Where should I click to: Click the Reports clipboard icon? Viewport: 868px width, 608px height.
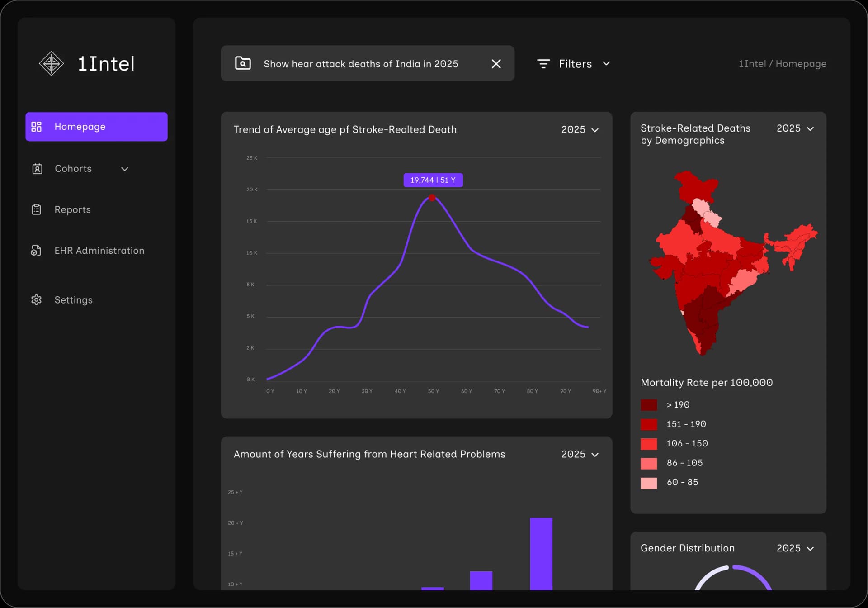click(37, 209)
